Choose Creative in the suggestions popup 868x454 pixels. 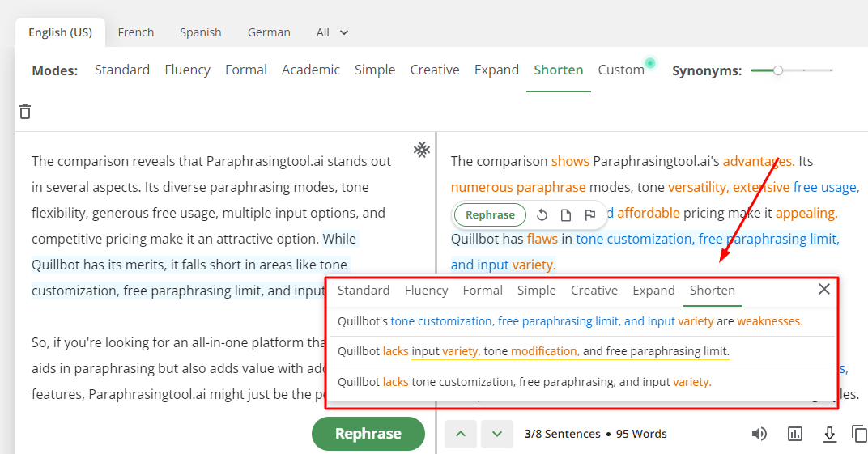point(594,291)
